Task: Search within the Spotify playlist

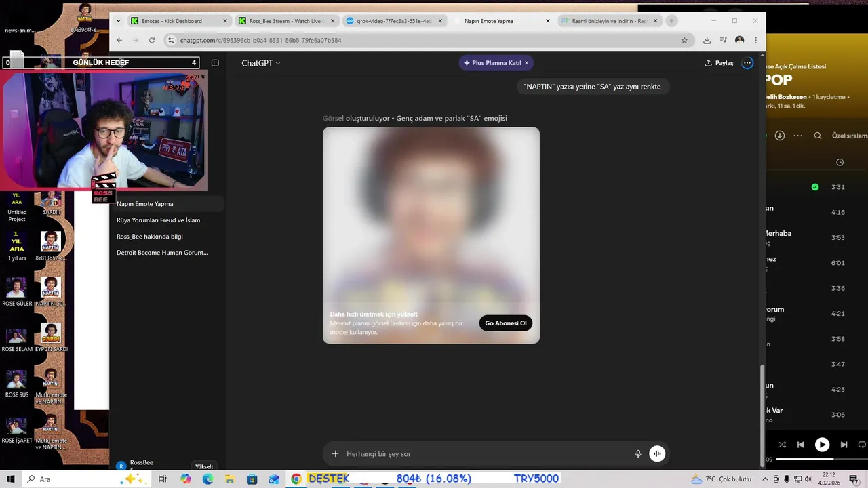Action: (x=818, y=136)
